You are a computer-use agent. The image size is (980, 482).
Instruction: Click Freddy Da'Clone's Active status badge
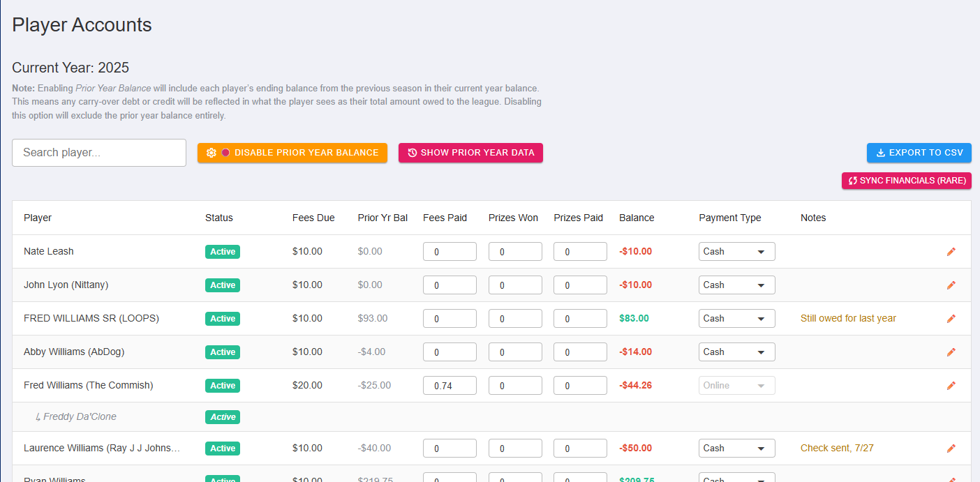[222, 416]
